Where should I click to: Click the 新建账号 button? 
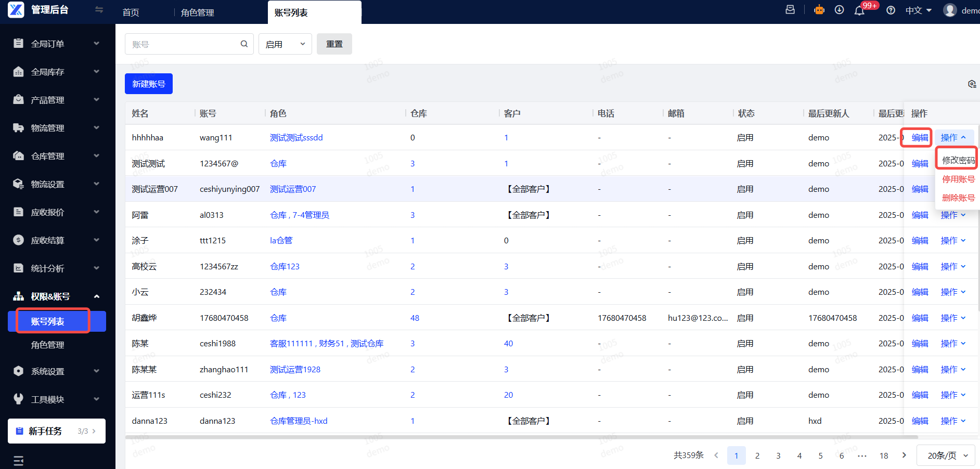(x=149, y=84)
